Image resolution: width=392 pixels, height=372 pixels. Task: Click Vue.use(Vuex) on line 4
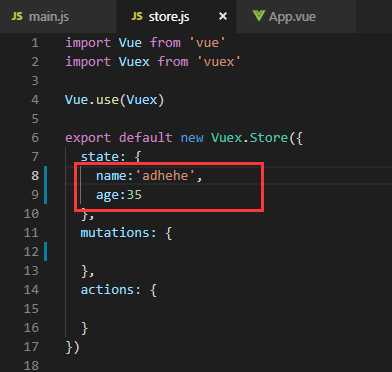click(x=114, y=100)
